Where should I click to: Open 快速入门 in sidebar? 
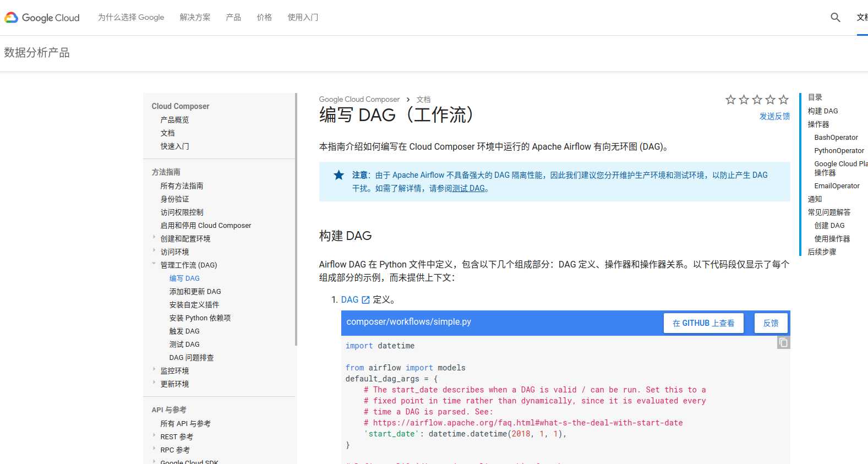coord(174,146)
